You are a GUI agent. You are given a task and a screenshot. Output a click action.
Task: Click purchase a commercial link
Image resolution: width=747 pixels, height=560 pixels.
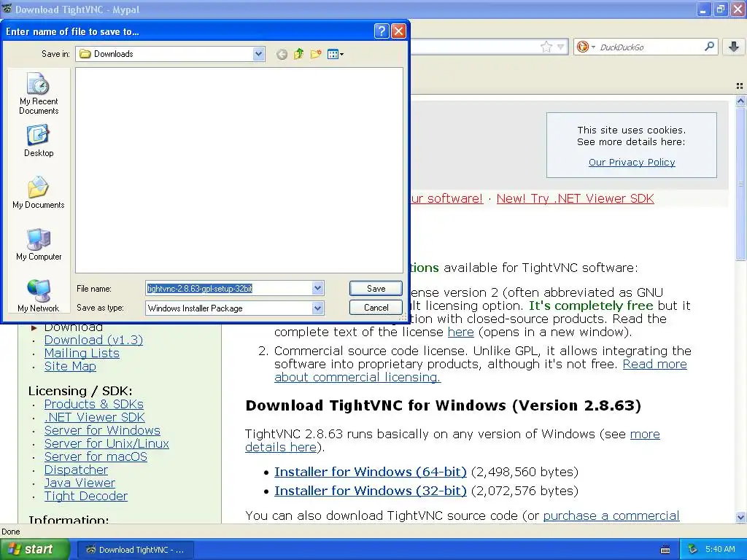click(611, 516)
